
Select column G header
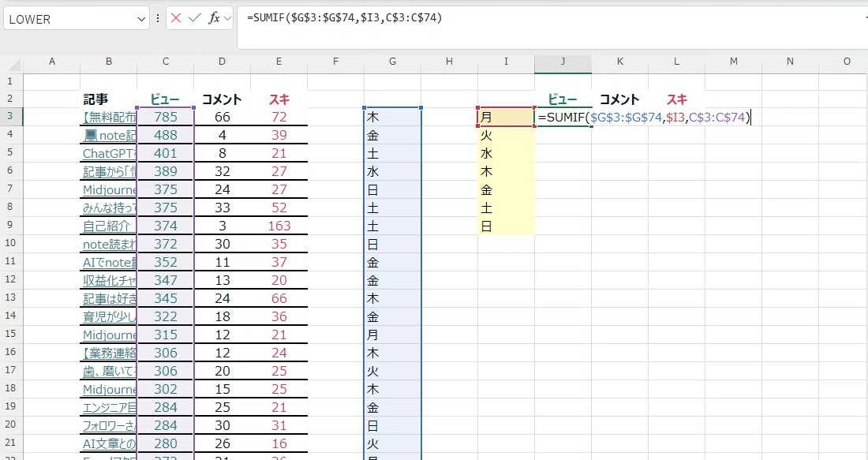(x=392, y=62)
